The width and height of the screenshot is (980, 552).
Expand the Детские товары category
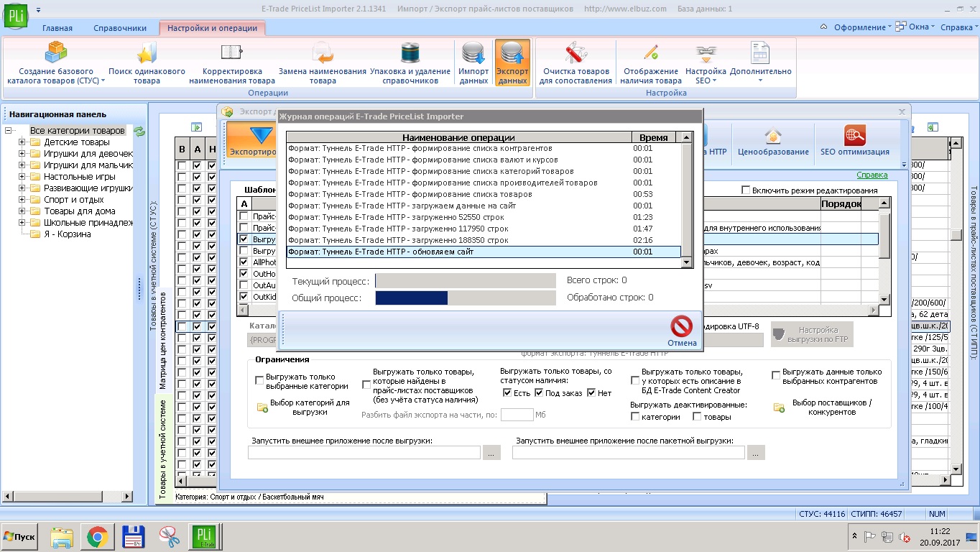[22, 142]
